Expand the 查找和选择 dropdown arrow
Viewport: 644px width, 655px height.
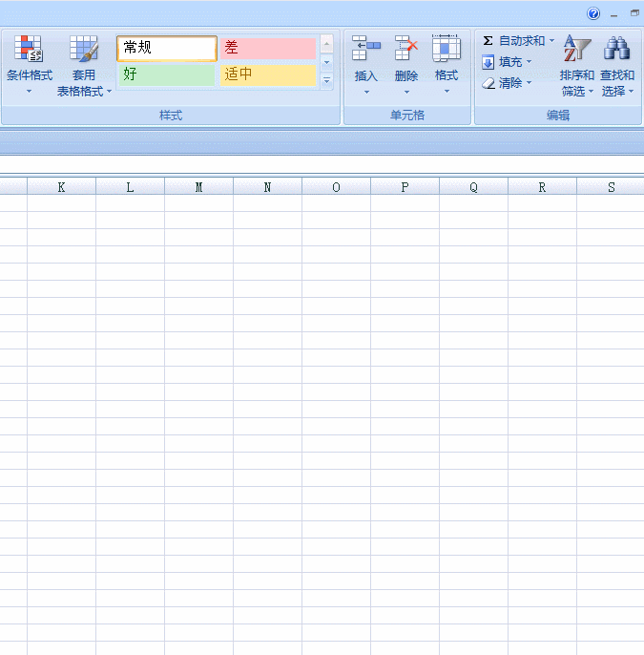(x=631, y=91)
